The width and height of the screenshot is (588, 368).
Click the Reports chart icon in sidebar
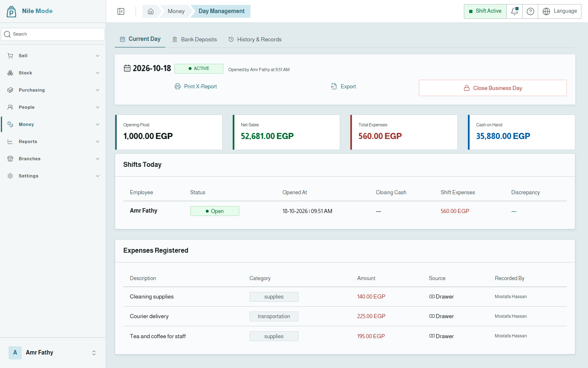[10, 141]
